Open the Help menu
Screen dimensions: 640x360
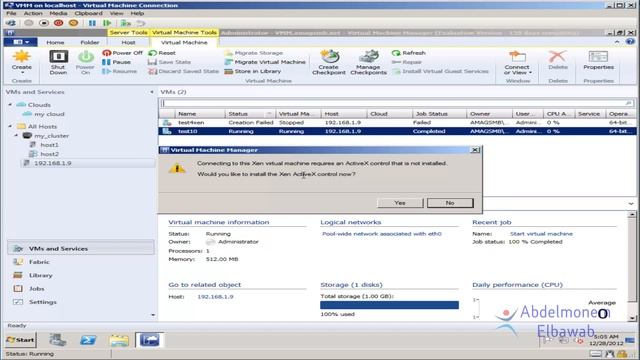coord(137,13)
